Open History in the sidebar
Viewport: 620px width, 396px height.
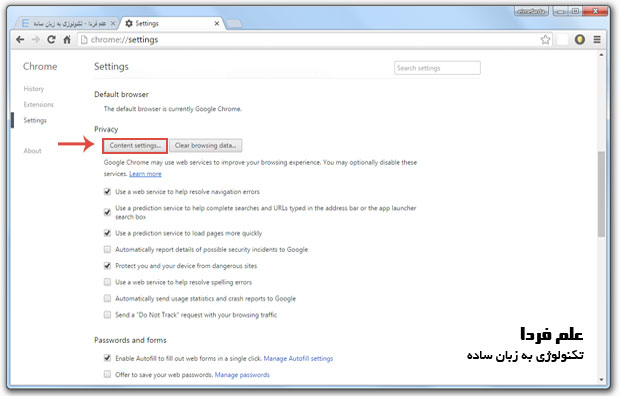[x=34, y=89]
